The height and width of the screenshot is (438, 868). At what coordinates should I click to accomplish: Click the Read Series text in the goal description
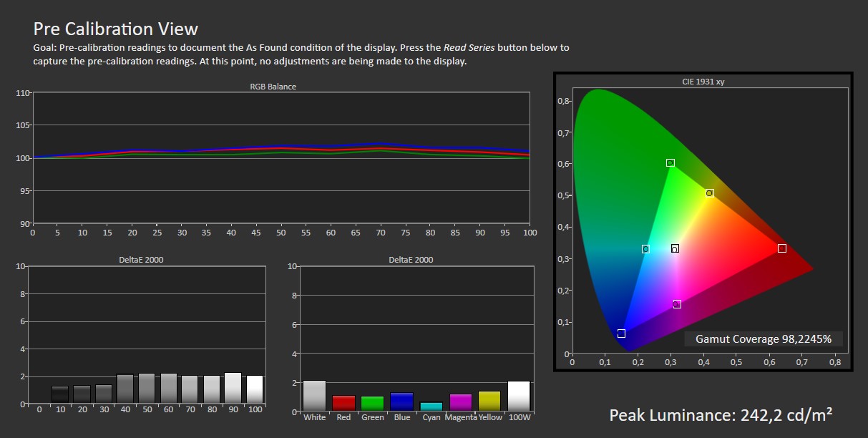click(469, 48)
